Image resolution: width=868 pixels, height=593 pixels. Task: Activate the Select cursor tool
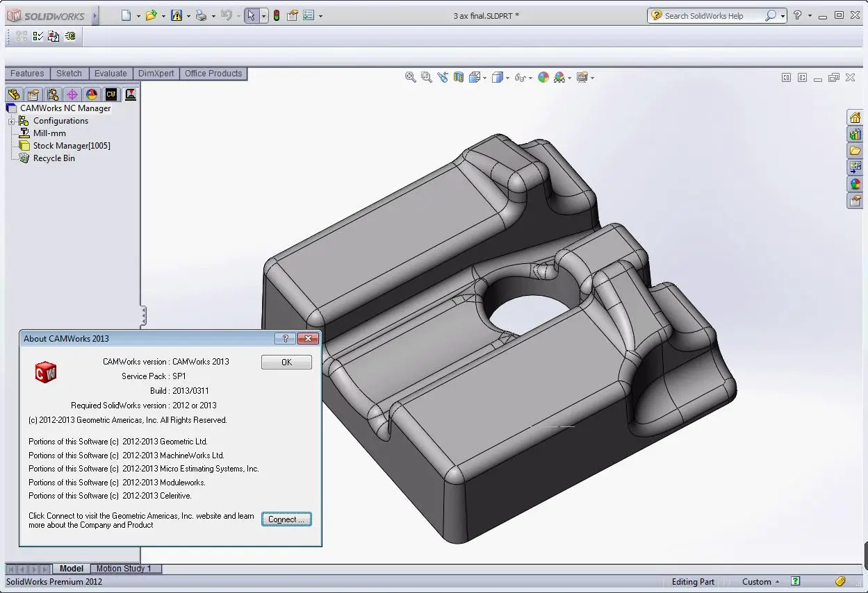(x=252, y=15)
